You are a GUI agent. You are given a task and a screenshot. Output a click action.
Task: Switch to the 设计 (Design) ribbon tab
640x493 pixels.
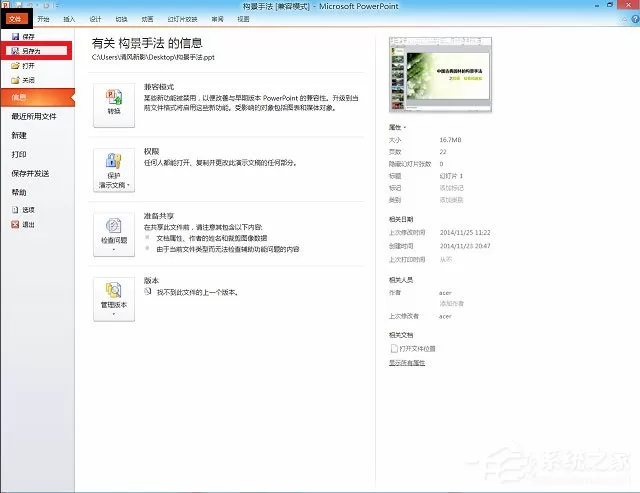pyautogui.click(x=95, y=19)
